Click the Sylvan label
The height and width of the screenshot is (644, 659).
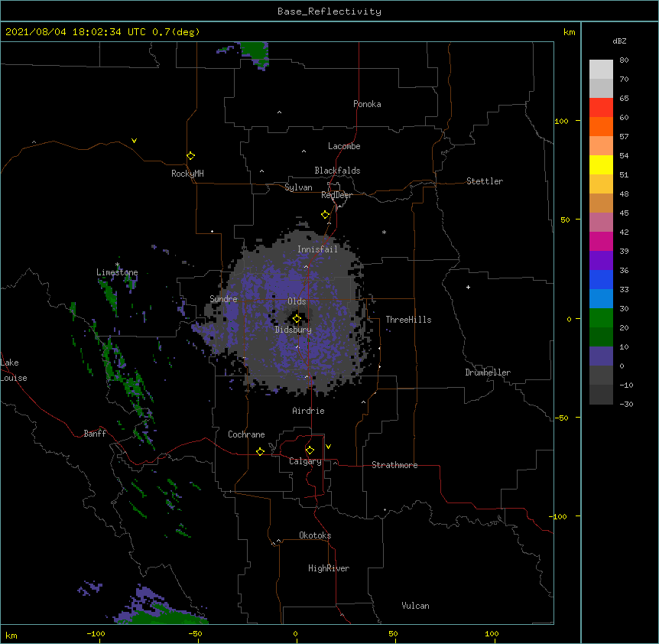[x=298, y=187]
